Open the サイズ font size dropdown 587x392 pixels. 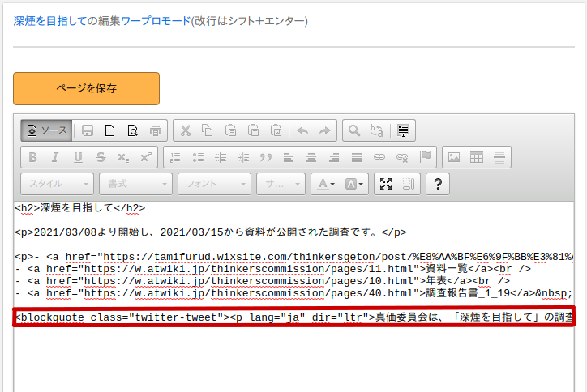pos(281,184)
